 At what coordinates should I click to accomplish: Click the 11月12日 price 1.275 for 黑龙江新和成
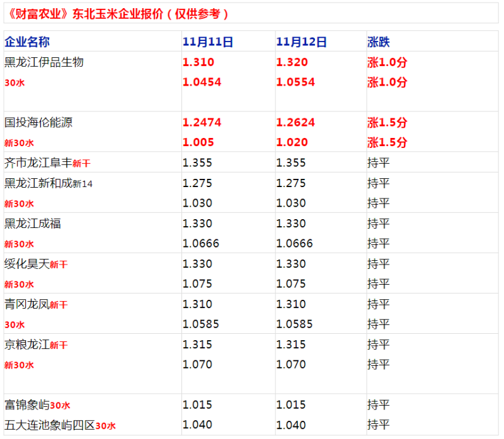[x=291, y=183]
